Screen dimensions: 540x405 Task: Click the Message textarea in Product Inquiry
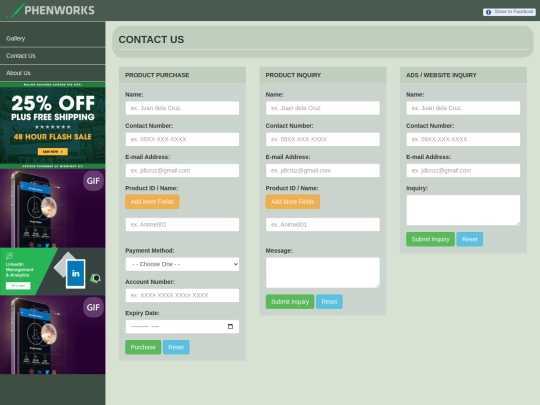click(x=323, y=273)
